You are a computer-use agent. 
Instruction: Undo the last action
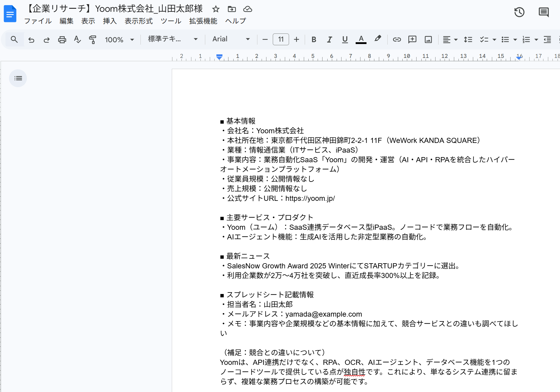coord(31,40)
